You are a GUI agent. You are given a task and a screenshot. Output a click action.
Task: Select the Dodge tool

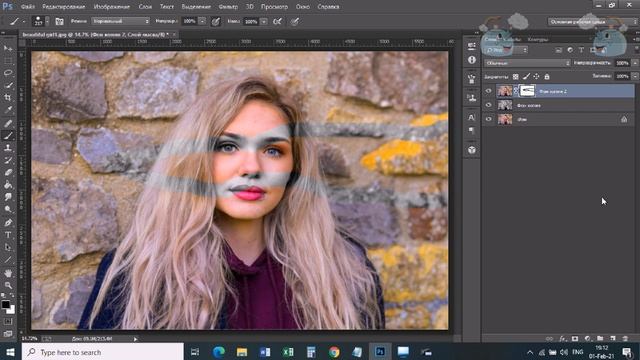pos(8,209)
